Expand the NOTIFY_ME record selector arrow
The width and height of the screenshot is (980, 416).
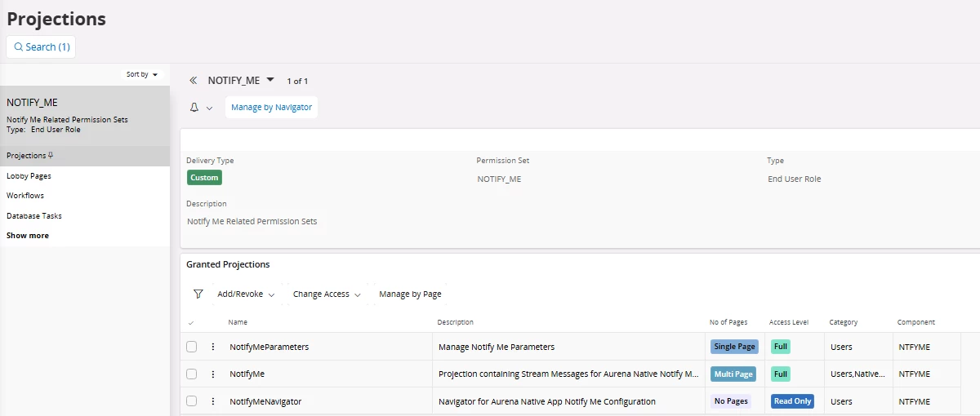point(270,79)
